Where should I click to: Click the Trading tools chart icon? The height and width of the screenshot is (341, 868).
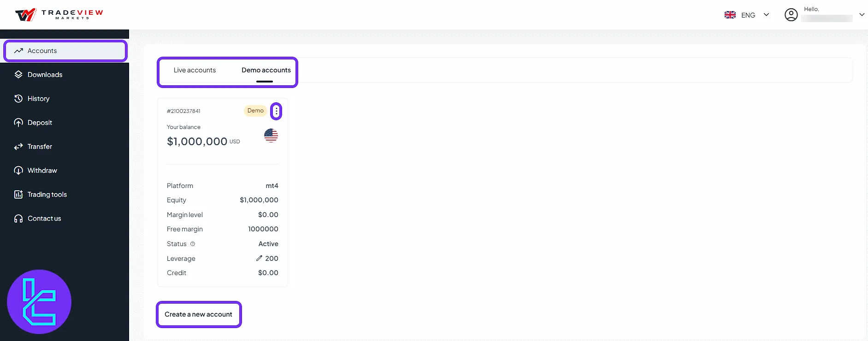tap(18, 194)
